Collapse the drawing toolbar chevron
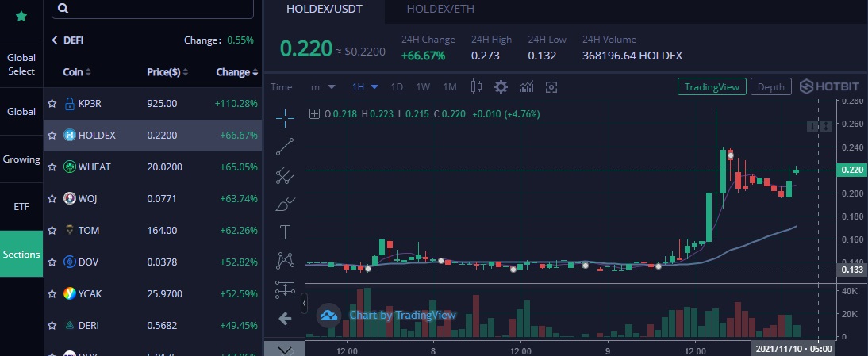868x356 pixels. (285, 350)
